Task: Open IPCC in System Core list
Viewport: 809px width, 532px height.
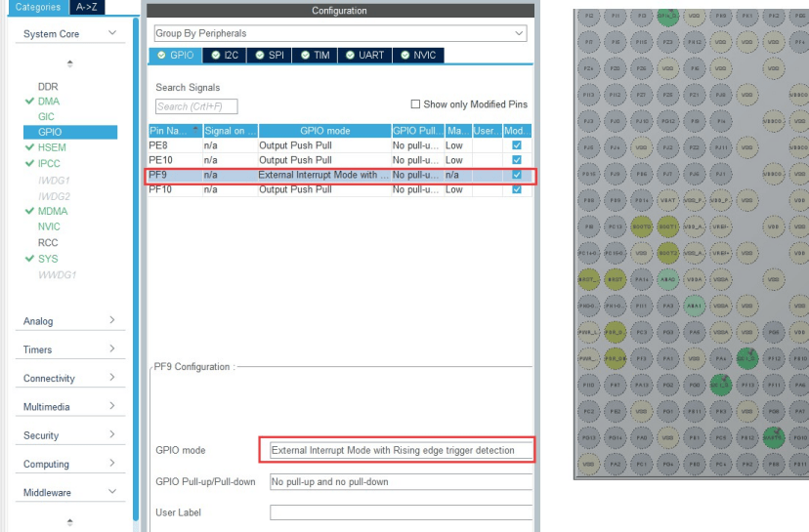Action: click(49, 163)
